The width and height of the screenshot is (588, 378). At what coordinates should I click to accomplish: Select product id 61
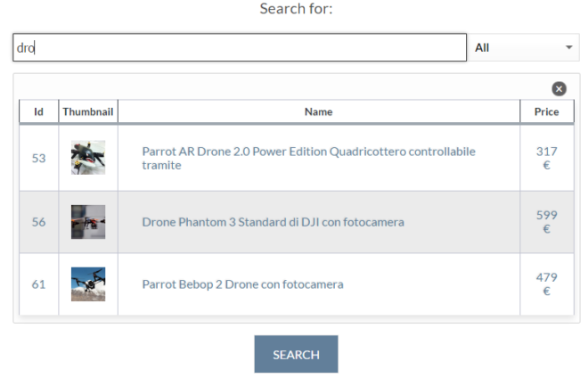click(x=38, y=284)
